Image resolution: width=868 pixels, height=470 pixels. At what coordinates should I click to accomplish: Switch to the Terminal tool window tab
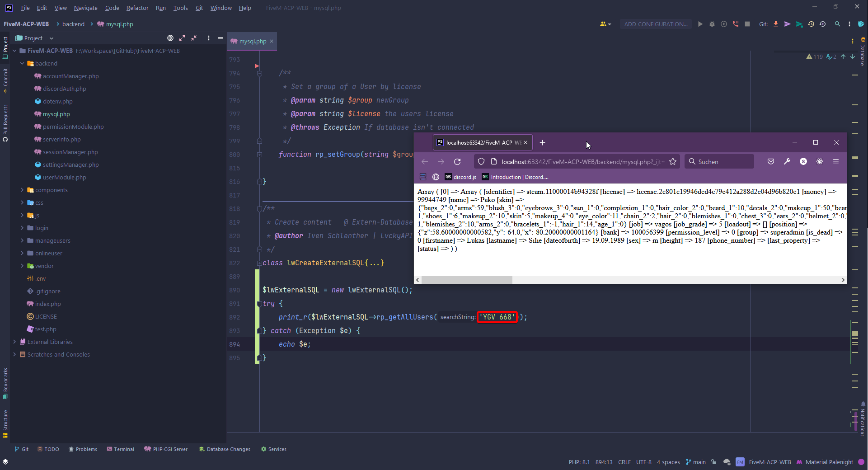coord(121,449)
